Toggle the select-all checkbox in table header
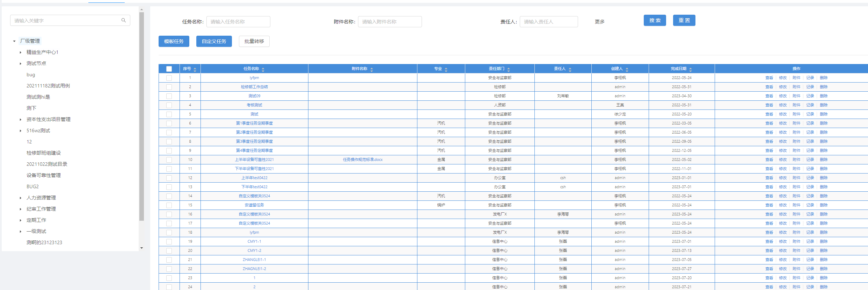868x290 pixels. pos(169,69)
